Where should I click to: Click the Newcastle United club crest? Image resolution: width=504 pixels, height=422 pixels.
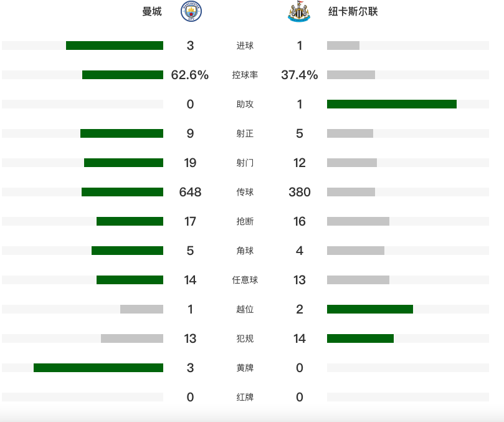point(299,11)
